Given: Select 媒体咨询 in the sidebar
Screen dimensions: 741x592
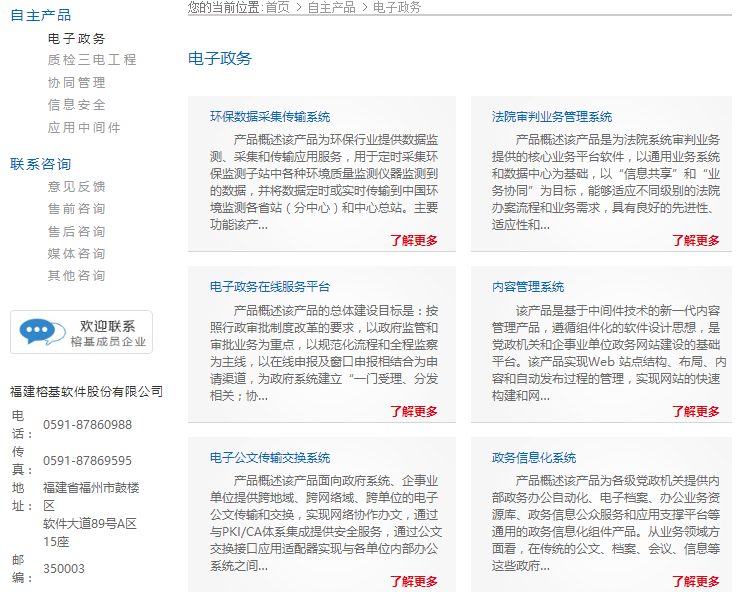Looking at the screenshot, I should click(77, 253).
